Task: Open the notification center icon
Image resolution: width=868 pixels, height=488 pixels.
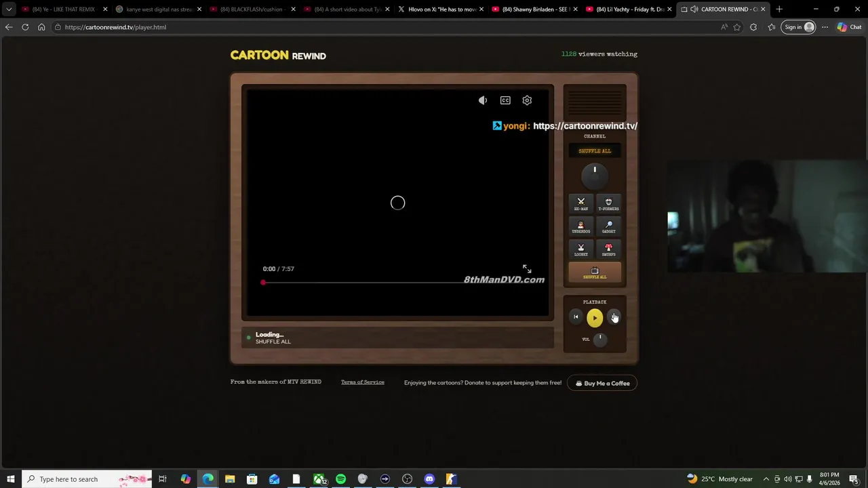Action: pyautogui.click(x=854, y=479)
